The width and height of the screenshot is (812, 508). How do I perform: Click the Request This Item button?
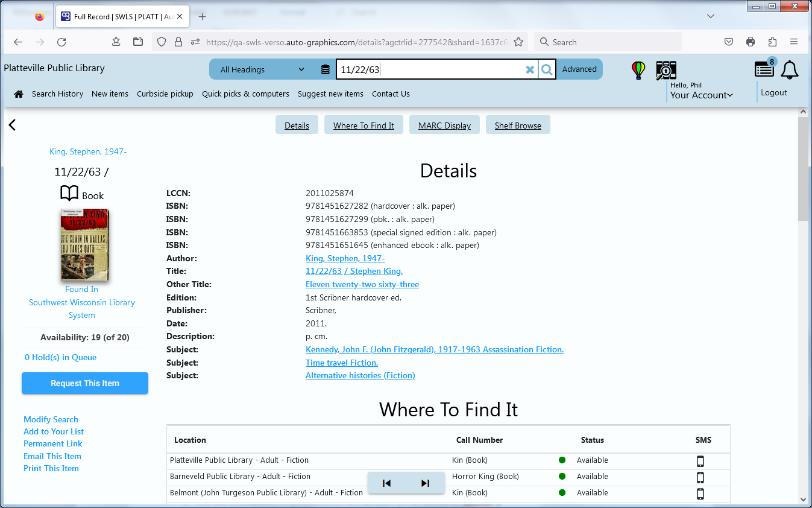coord(85,383)
